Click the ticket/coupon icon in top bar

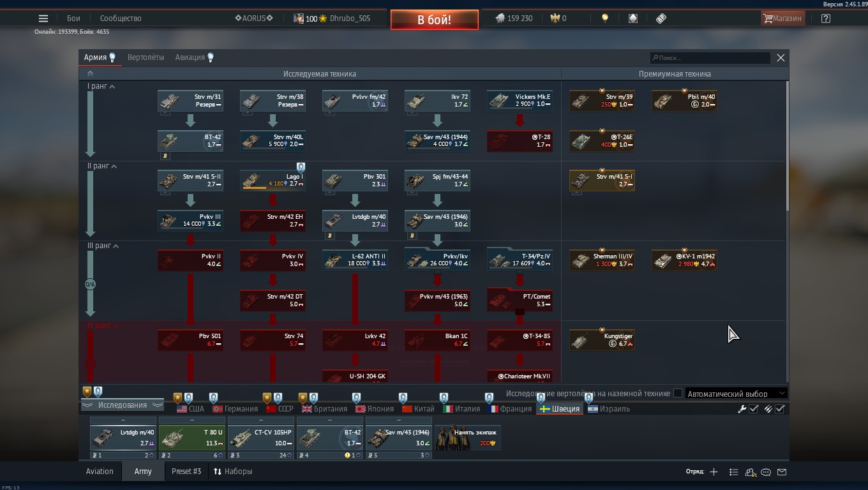click(x=661, y=19)
